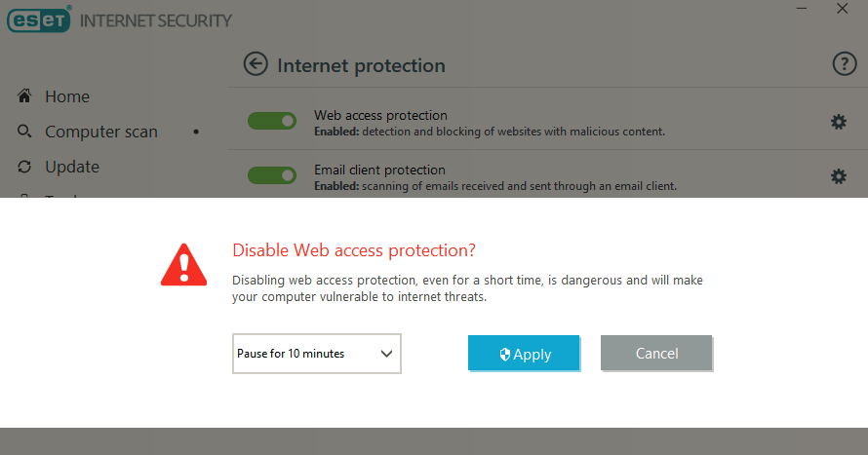
Task: Select Home in the sidebar menu
Action: (x=67, y=96)
